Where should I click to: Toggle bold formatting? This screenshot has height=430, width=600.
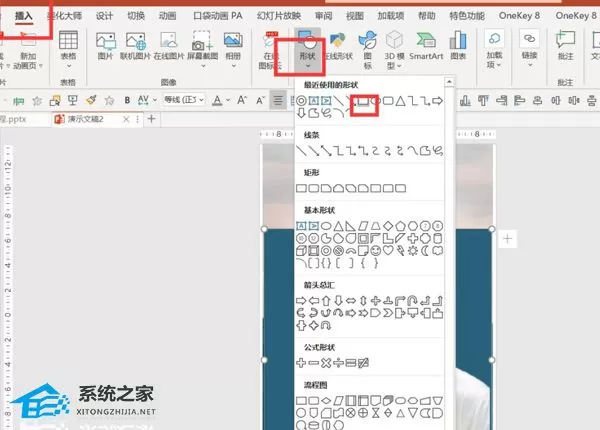[127, 100]
